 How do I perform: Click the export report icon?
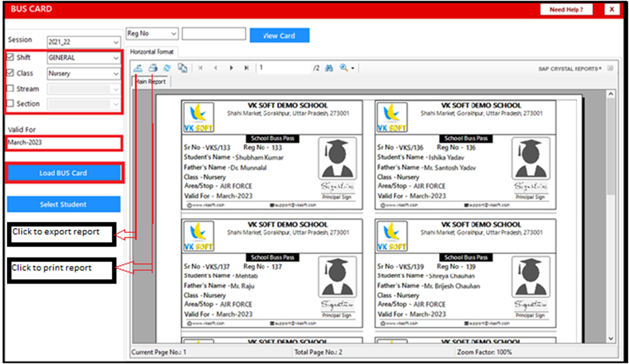pos(138,68)
